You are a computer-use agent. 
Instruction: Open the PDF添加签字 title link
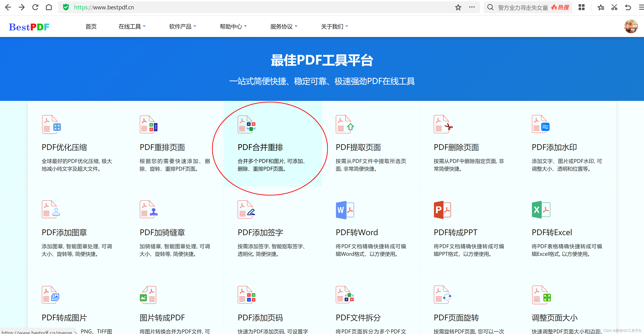260,232
